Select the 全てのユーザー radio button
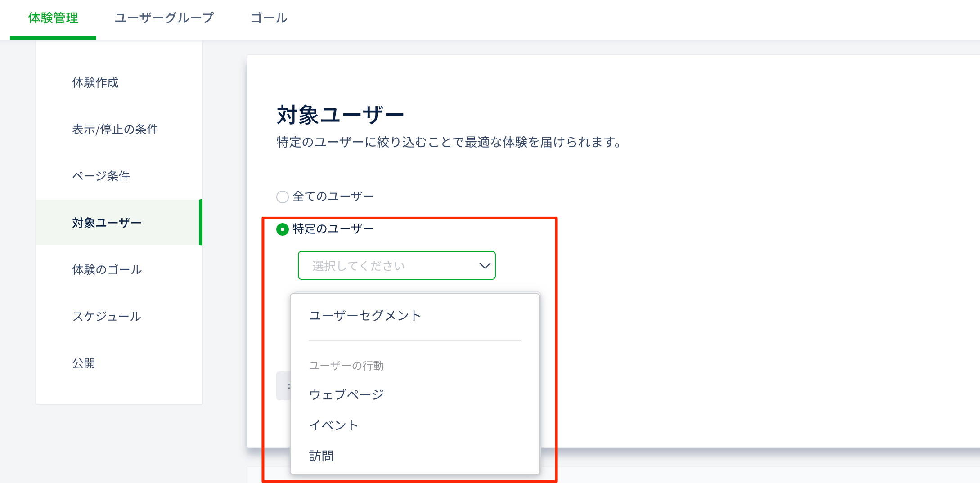Image resolution: width=980 pixels, height=483 pixels. coord(282,197)
